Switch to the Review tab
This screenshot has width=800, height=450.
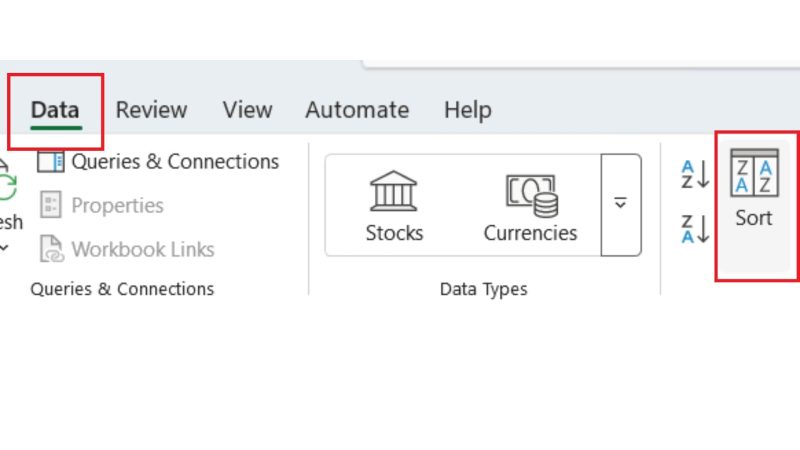152,110
